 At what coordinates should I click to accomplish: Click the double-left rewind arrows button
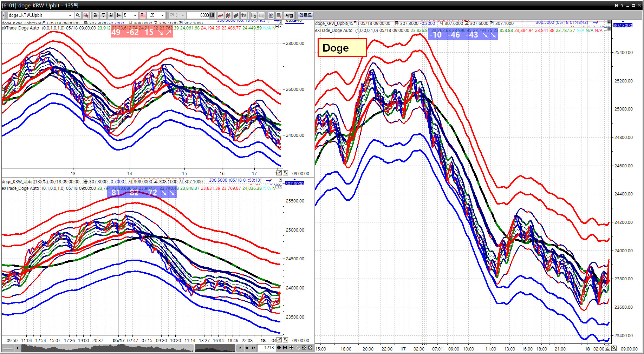247,348
